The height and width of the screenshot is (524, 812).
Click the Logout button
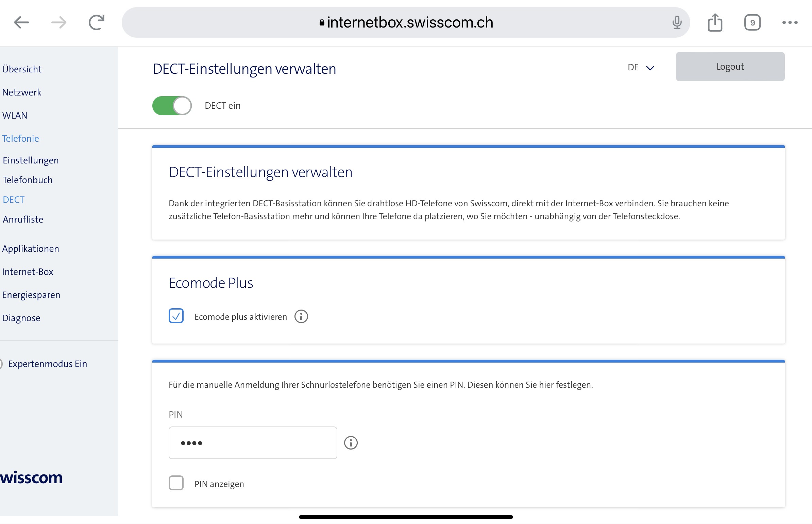730,67
